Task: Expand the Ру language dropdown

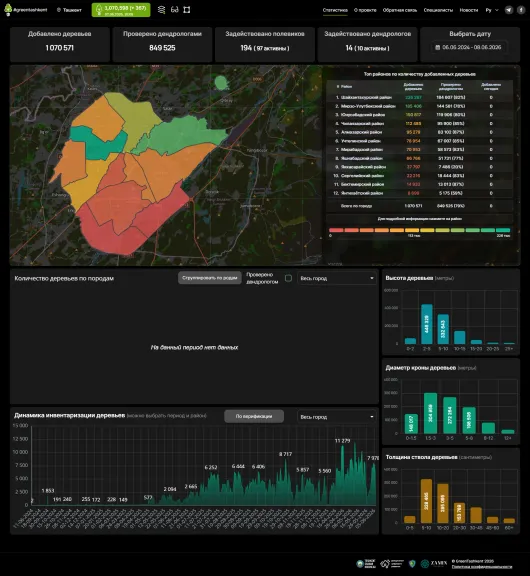Action: (492, 10)
